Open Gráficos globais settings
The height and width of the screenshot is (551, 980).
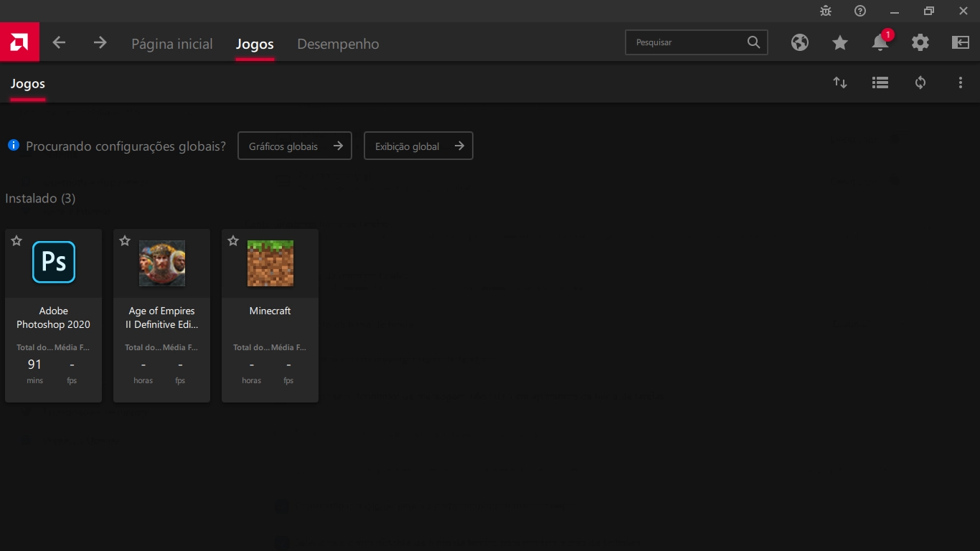295,146
